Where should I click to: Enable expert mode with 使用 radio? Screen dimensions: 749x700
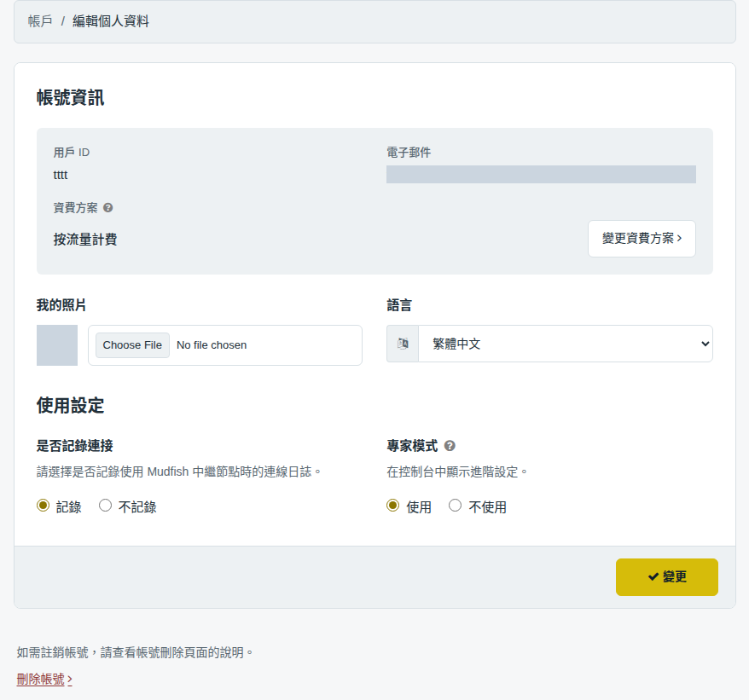pos(392,506)
